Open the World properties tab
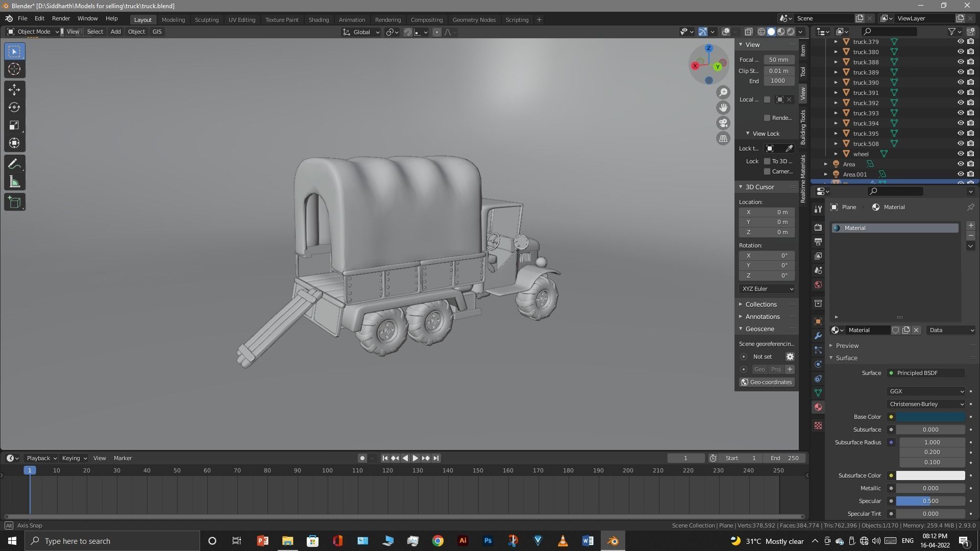 818,285
